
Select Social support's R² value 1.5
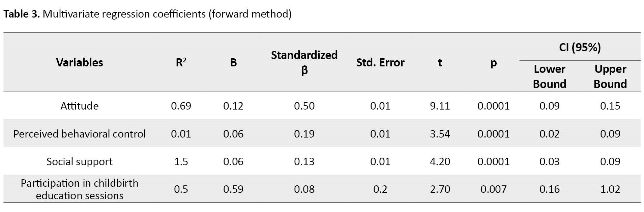pyautogui.click(x=181, y=161)
